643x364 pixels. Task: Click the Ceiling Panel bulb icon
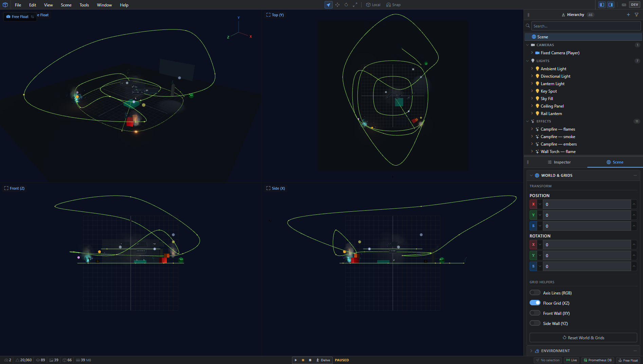click(537, 106)
